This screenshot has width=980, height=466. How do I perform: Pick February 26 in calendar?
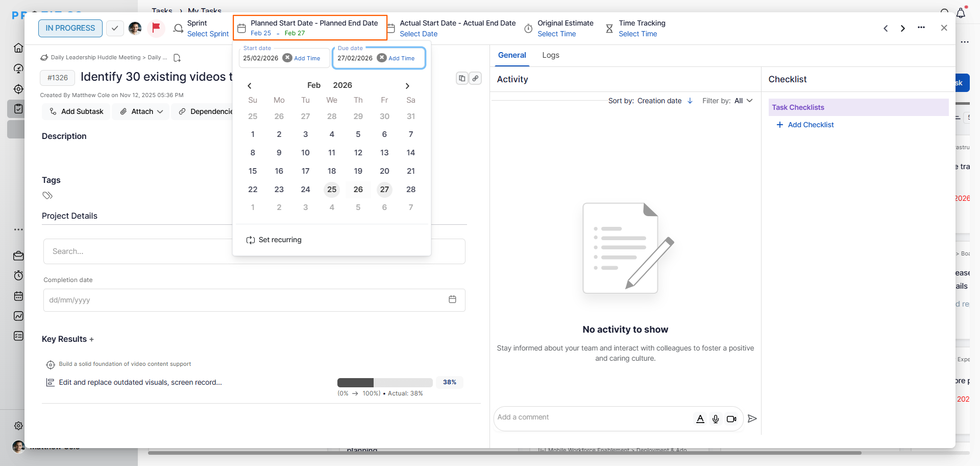358,190
